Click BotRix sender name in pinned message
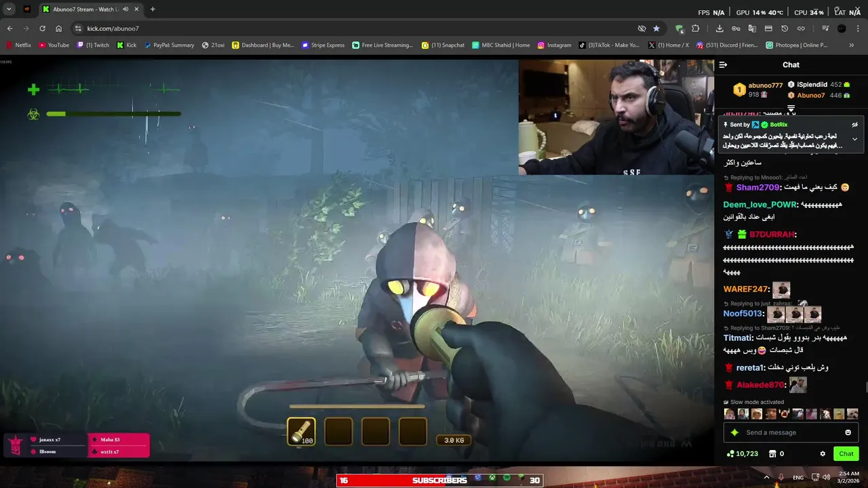This screenshot has height=488, width=868. 778,125
